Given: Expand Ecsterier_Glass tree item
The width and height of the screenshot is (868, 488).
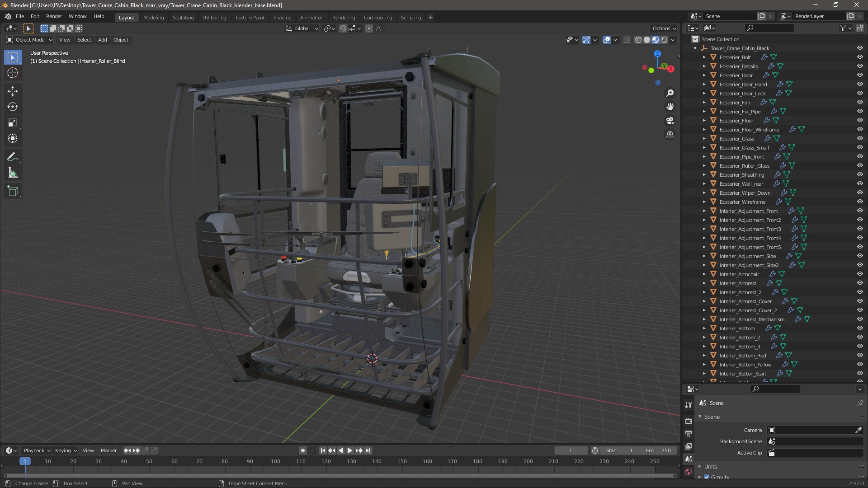Looking at the screenshot, I should click(x=704, y=139).
